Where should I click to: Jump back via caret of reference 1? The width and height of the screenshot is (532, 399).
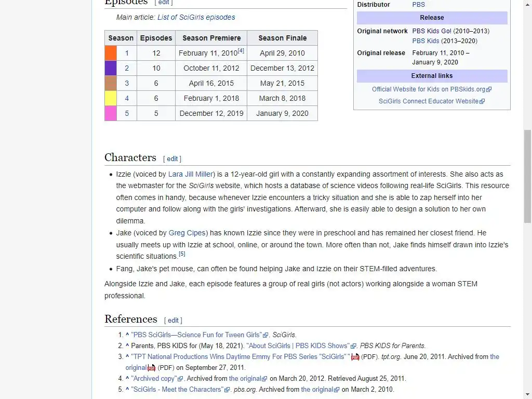click(127, 335)
